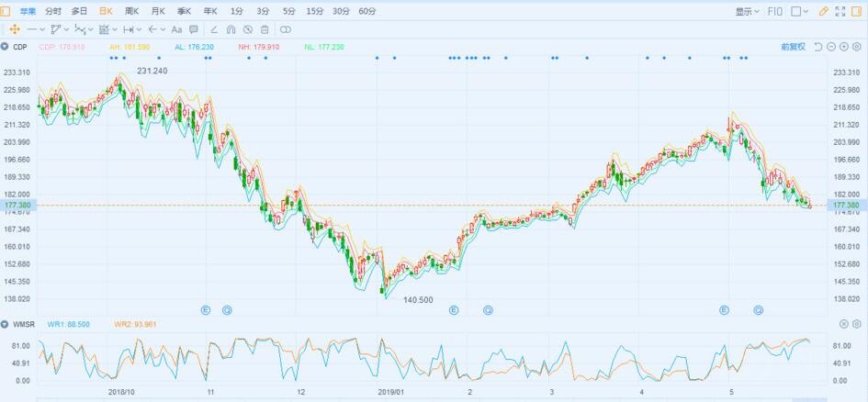Toggle the magnet snap tool
868x402 pixels.
(231, 29)
